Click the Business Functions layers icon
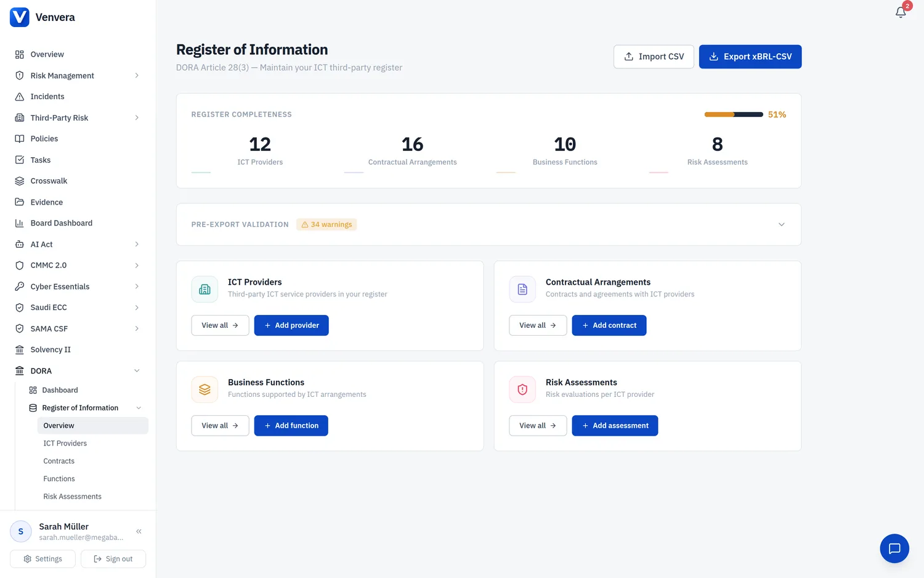 (x=205, y=389)
